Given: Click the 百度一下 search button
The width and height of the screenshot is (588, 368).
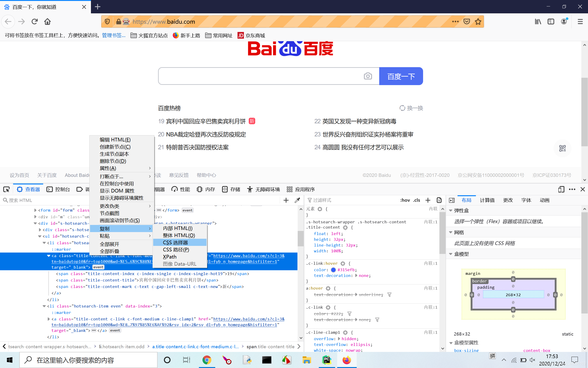Looking at the screenshot, I should pos(401,76).
